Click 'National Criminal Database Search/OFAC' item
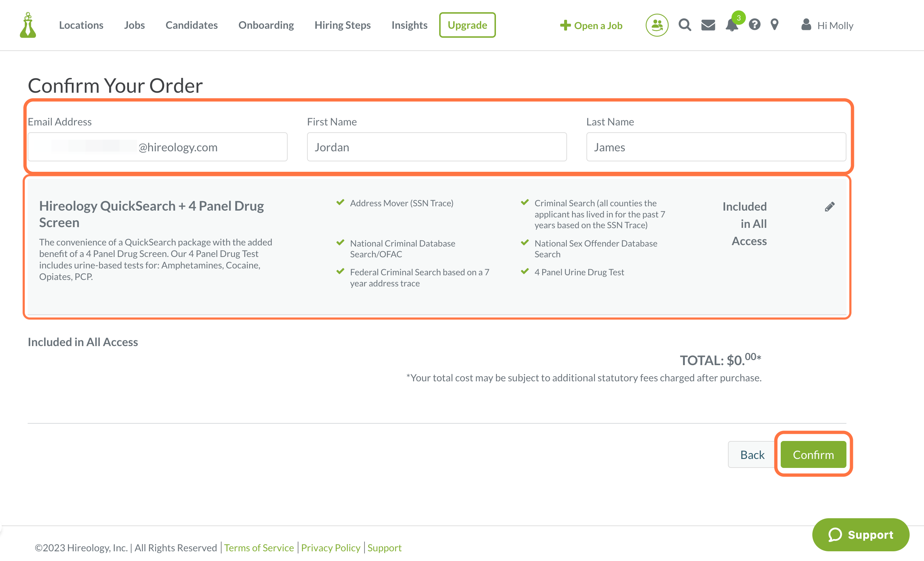 (402, 249)
